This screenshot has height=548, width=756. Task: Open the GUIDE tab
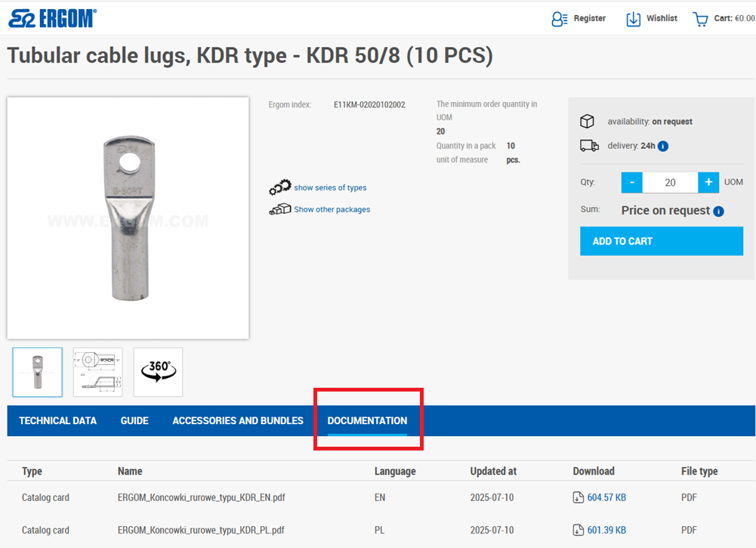coord(134,421)
